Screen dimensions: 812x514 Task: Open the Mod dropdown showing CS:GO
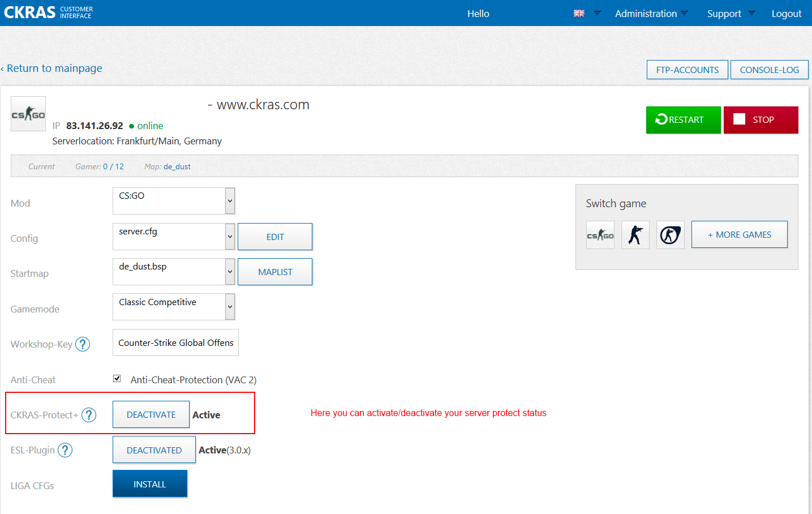tap(174, 201)
